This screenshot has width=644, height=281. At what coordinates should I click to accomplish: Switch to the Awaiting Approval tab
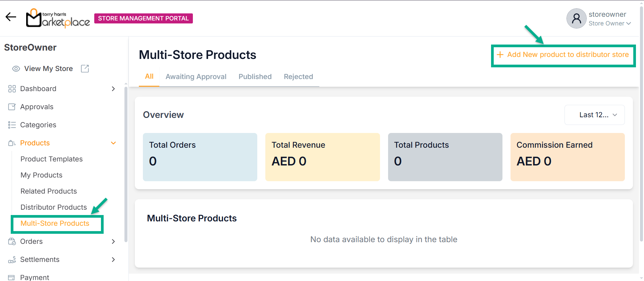[x=196, y=77]
